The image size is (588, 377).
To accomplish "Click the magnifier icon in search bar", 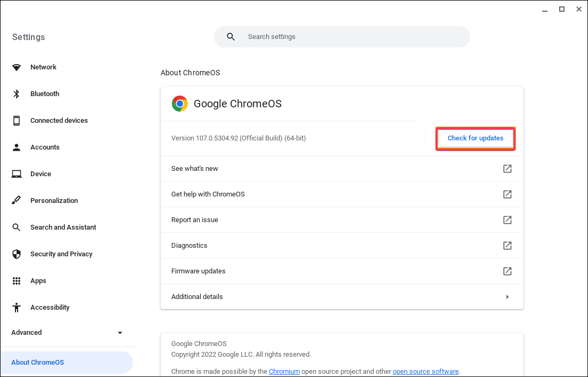I will point(231,37).
